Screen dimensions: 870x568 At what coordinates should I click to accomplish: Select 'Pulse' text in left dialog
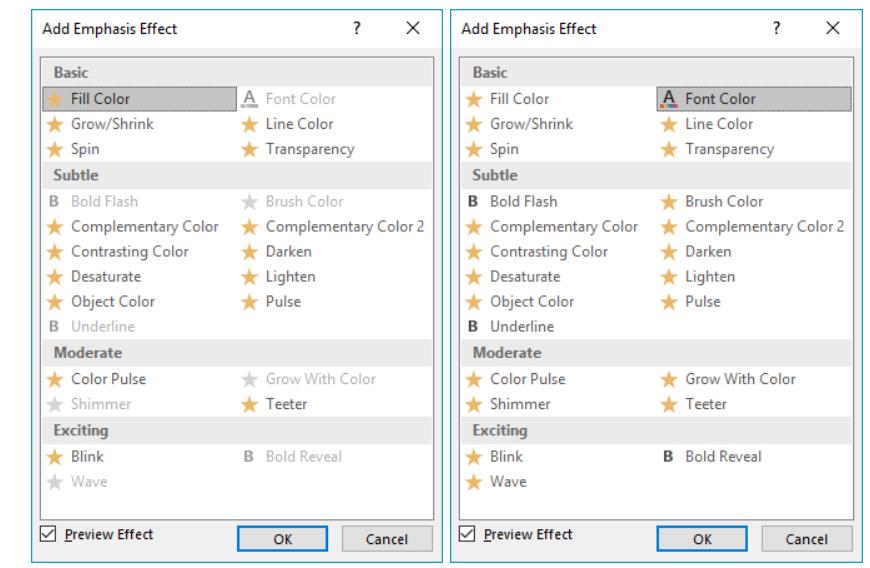click(x=284, y=301)
